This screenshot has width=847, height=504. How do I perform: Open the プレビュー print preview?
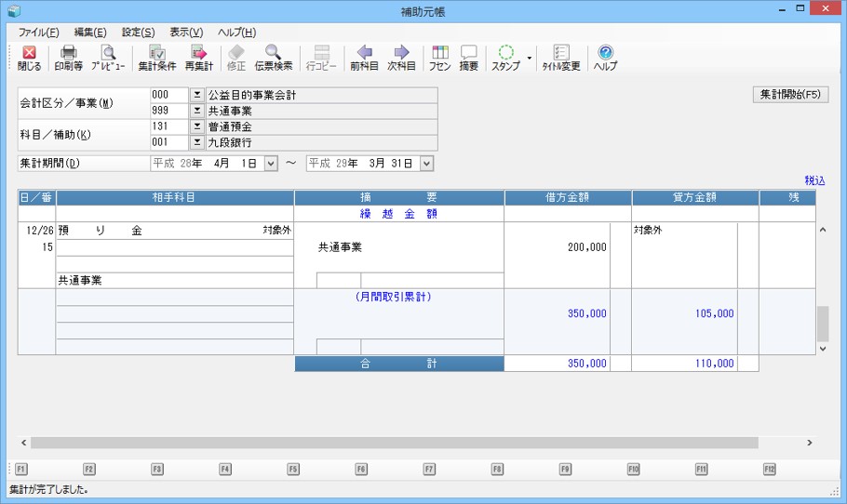click(x=108, y=58)
